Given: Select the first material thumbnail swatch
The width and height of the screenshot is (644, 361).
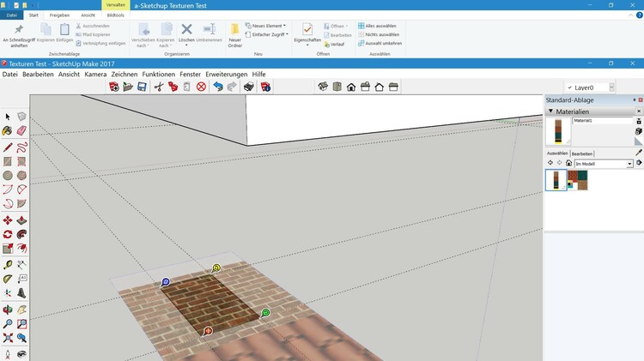Looking at the screenshot, I should tap(556, 179).
